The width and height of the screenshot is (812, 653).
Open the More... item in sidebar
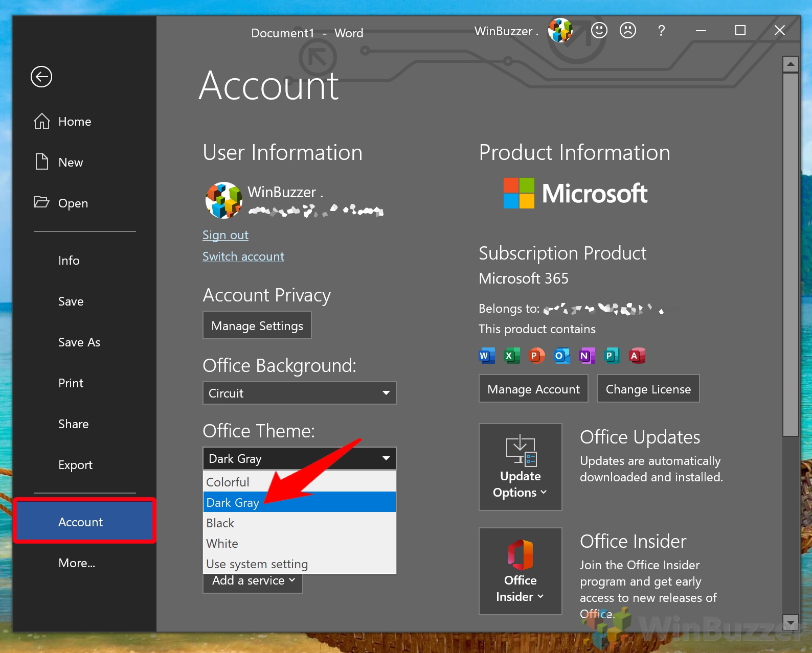click(x=84, y=563)
